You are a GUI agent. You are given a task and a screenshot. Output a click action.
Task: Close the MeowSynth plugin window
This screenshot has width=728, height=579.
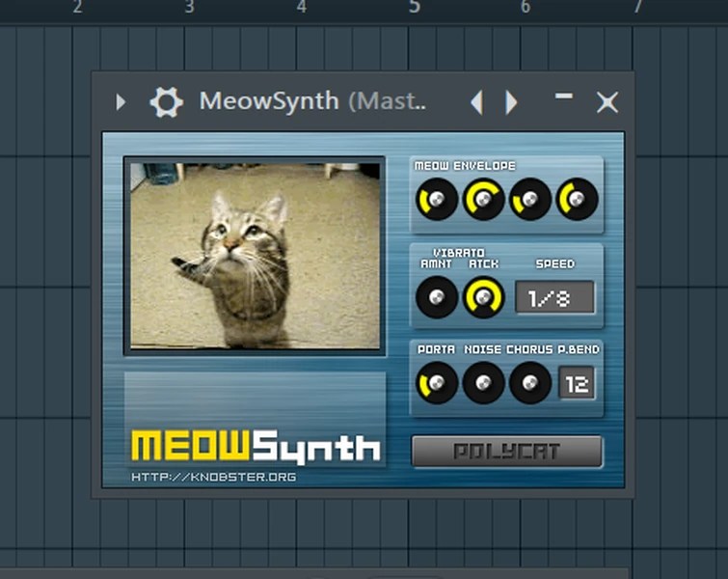[x=607, y=102]
